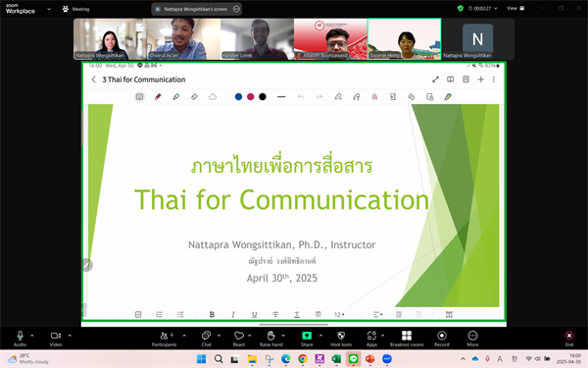Redo the stroke in notes
Image resolution: width=588 pixels, height=368 pixels.
[319, 97]
